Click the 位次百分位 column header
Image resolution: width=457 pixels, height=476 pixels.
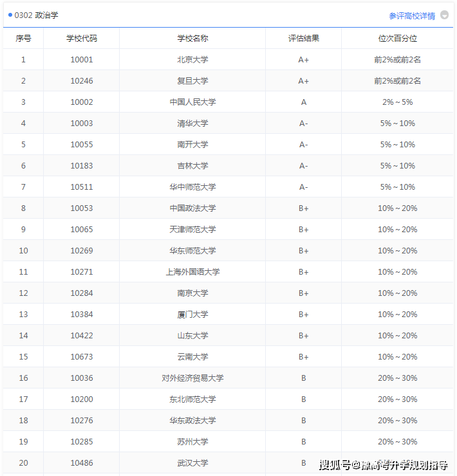pos(397,39)
